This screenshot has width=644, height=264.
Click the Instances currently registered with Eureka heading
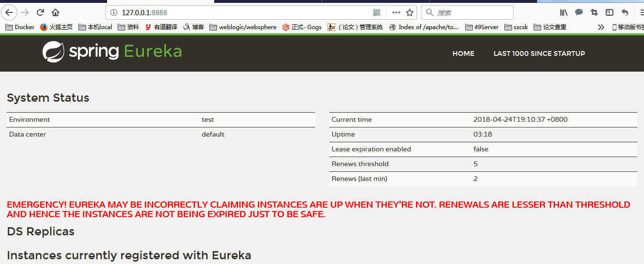[x=129, y=255]
